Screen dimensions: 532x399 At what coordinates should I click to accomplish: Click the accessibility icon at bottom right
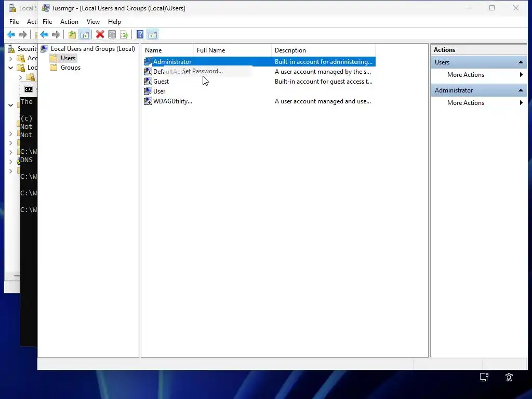tap(509, 377)
